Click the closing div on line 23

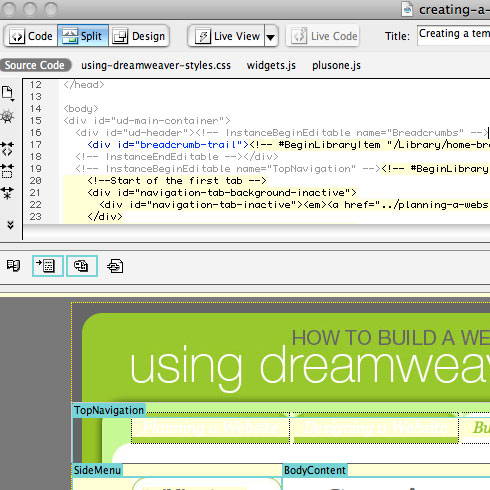(x=105, y=217)
